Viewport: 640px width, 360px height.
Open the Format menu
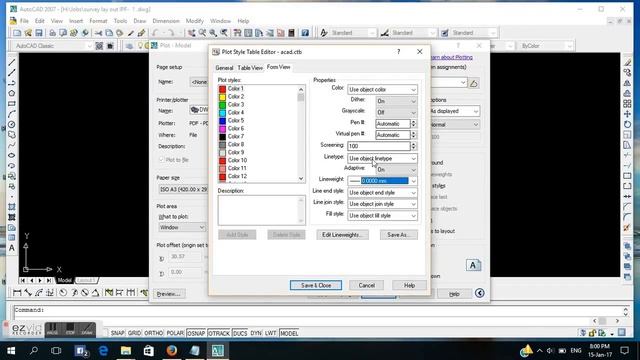click(98, 21)
